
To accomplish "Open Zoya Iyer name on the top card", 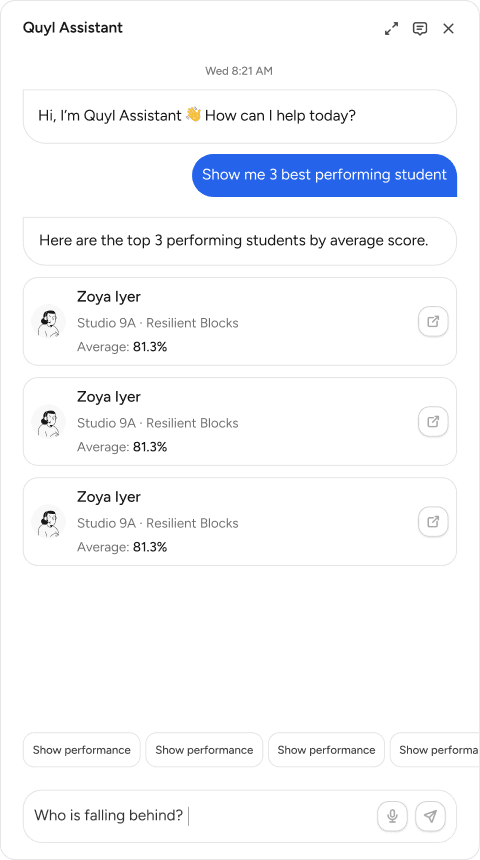I will coord(109,297).
